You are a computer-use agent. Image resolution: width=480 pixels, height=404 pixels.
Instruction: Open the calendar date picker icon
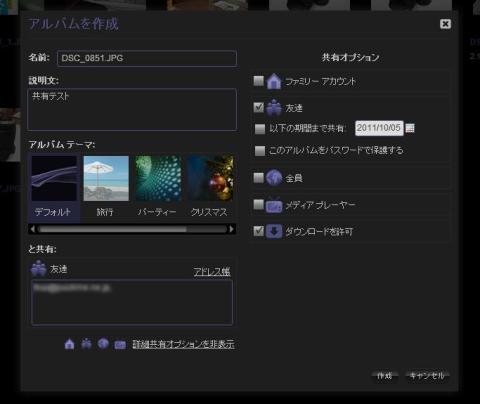[x=410, y=128]
